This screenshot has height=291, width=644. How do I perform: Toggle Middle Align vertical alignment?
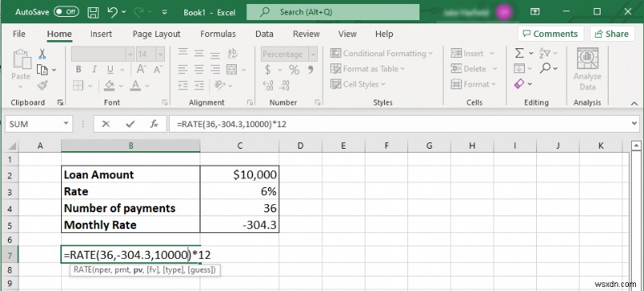pos(199,53)
